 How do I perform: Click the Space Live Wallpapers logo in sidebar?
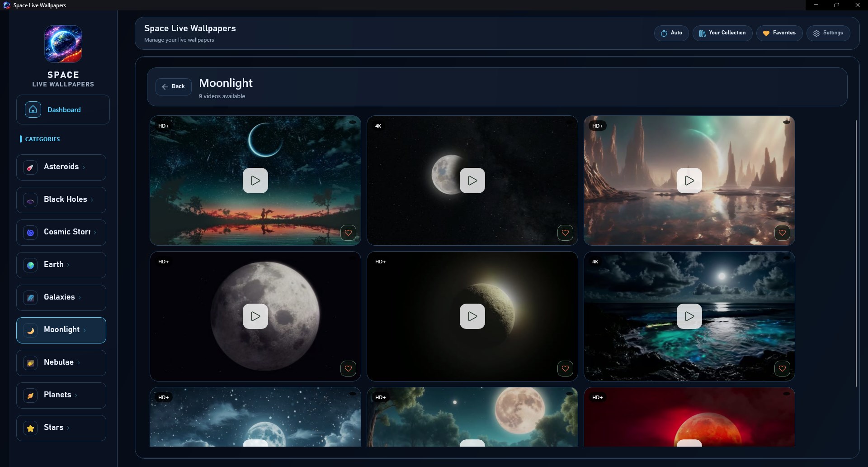tap(63, 44)
